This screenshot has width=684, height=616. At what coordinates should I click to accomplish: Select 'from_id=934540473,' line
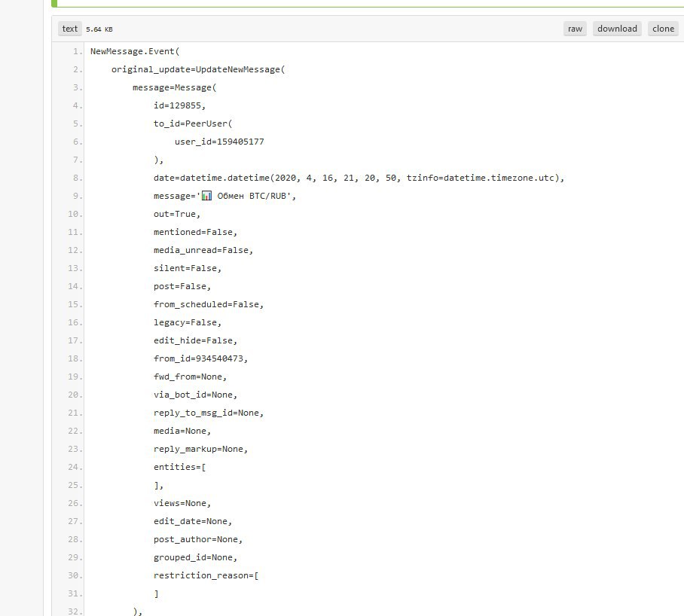(200, 358)
